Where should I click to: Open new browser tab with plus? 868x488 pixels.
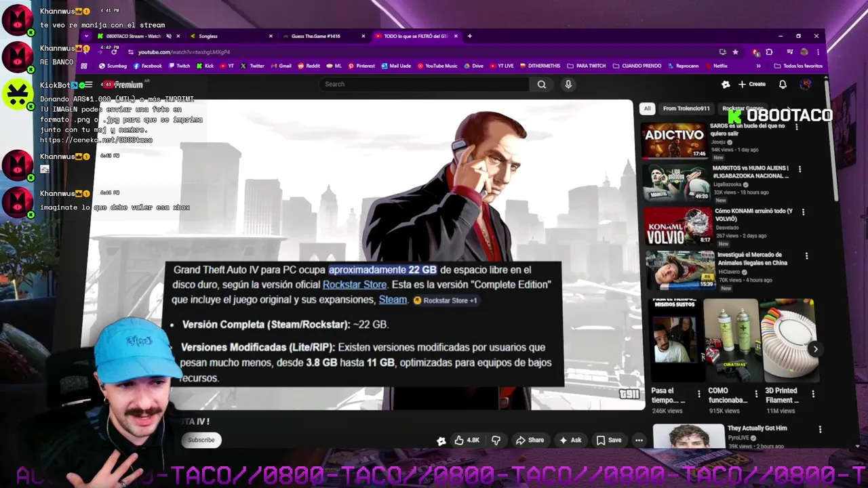coord(470,36)
